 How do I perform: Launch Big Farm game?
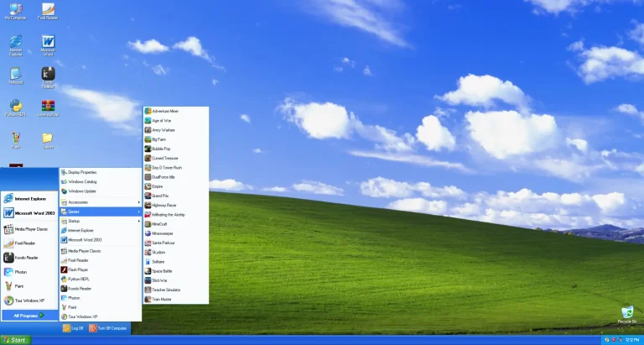[x=176, y=139]
